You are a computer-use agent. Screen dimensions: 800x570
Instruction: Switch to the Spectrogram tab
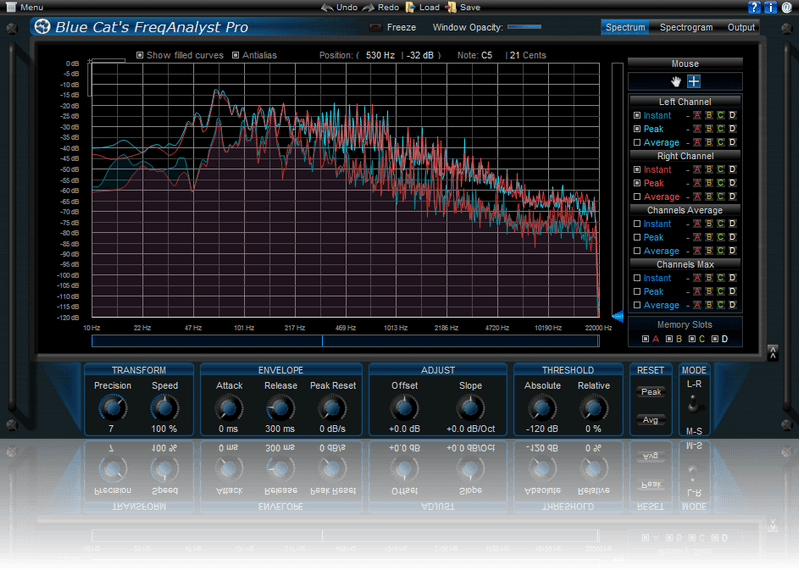click(x=686, y=28)
